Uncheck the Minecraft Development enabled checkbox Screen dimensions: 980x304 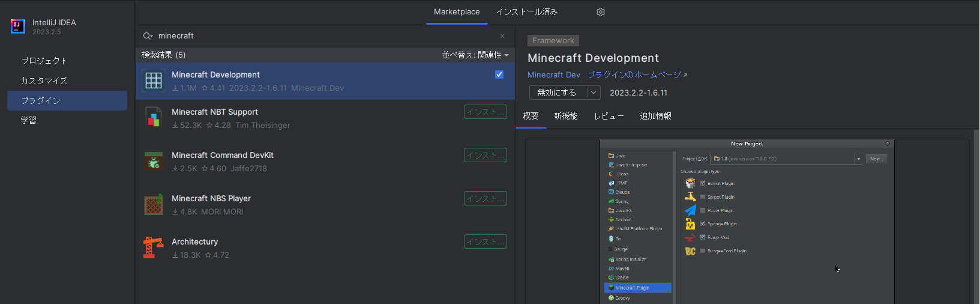(499, 74)
